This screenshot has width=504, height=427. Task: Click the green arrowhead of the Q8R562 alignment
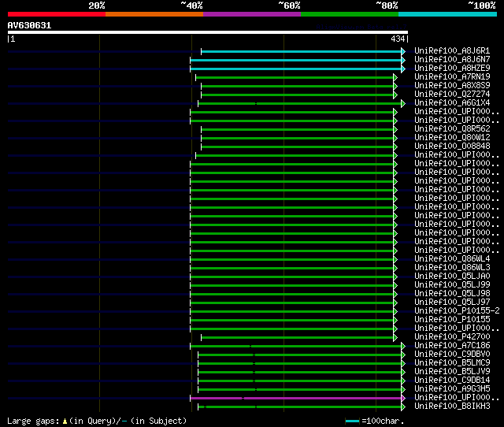(x=395, y=129)
